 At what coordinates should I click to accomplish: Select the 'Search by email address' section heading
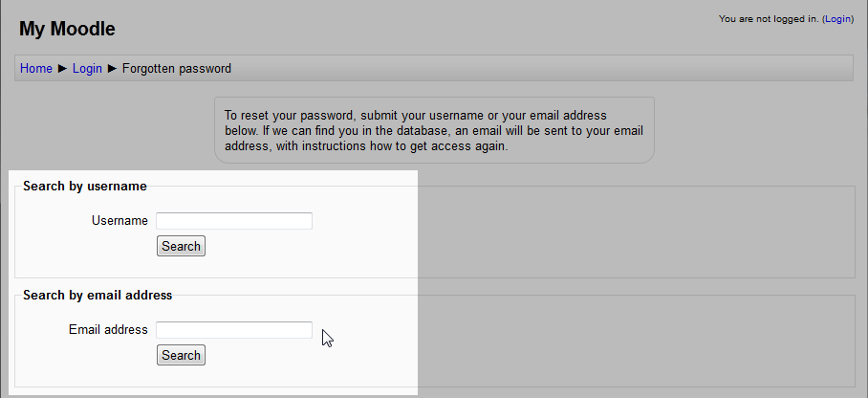coord(98,295)
